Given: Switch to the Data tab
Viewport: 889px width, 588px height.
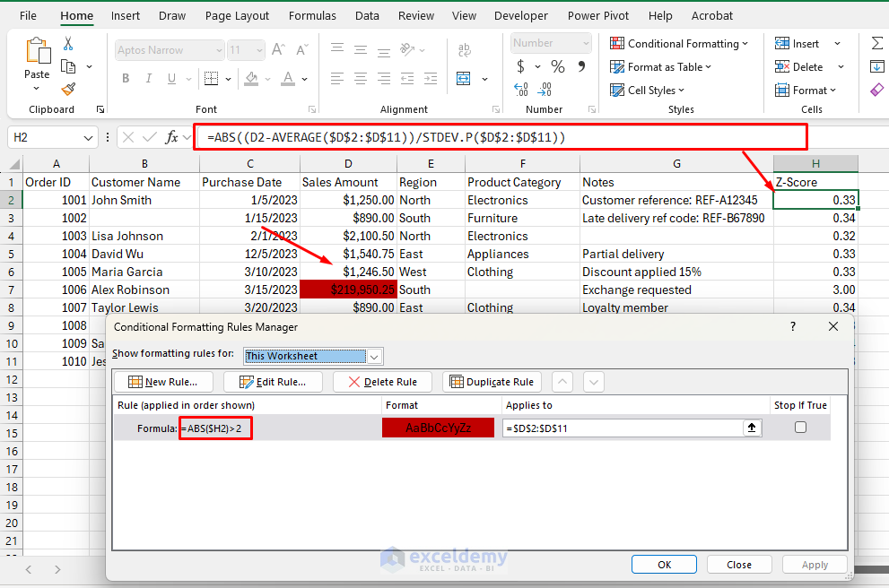Looking at the screenshot, I should (368, 16).
